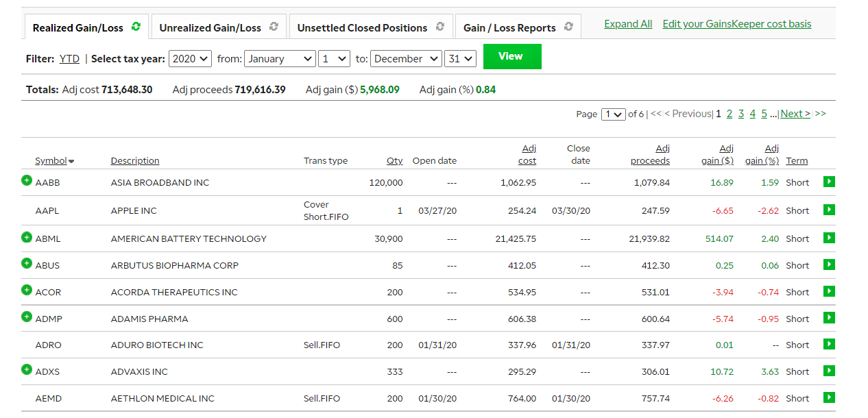868x418 pixels.
Task: Click refresh icon on Unsettled Closed Positions tab
Action: (440, 27)
